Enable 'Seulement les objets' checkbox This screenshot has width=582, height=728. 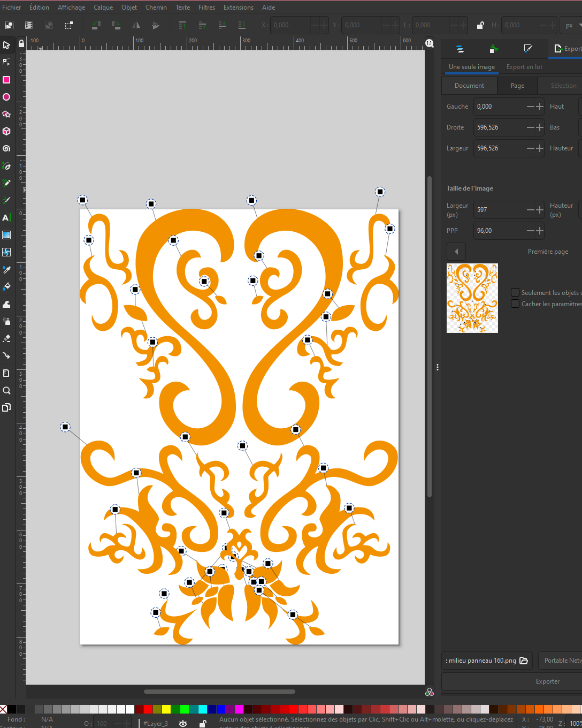pos(515,292)
